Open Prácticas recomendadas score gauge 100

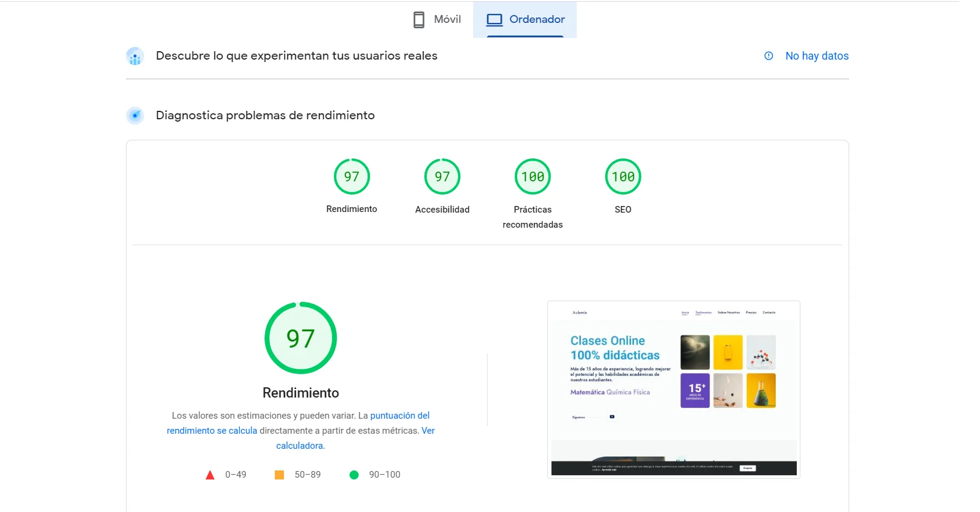[533, 176]
